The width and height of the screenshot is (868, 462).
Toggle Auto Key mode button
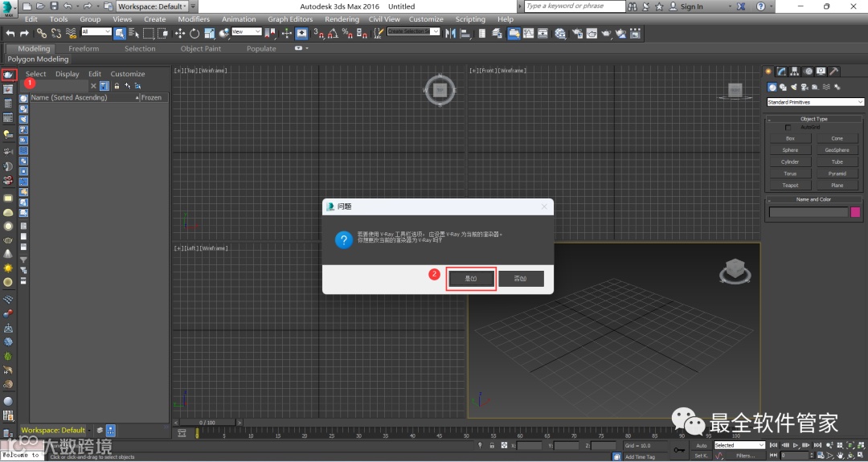coord(702,445)
